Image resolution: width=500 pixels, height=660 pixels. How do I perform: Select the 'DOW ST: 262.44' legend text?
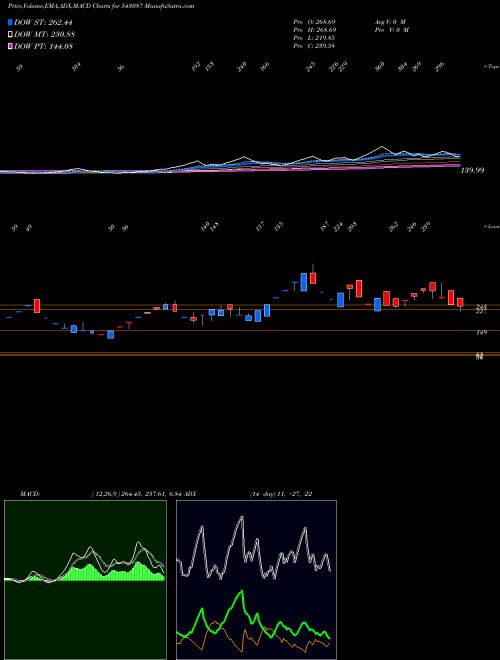click(43, 23)
